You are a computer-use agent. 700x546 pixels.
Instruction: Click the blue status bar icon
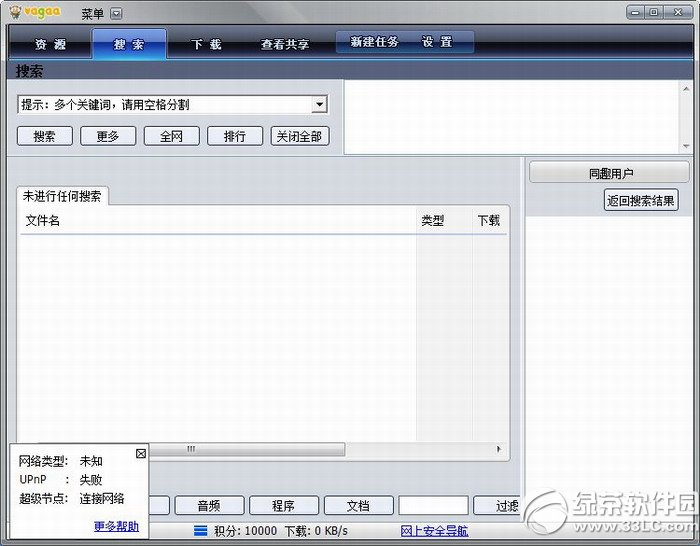[201, 531]
